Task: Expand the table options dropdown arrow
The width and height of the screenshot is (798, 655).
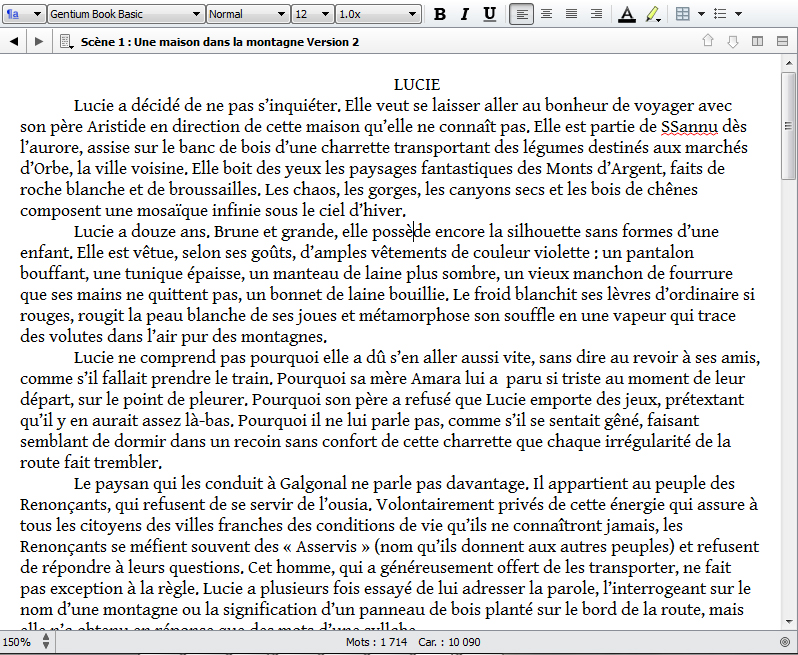Action: (x=701, y=14)
